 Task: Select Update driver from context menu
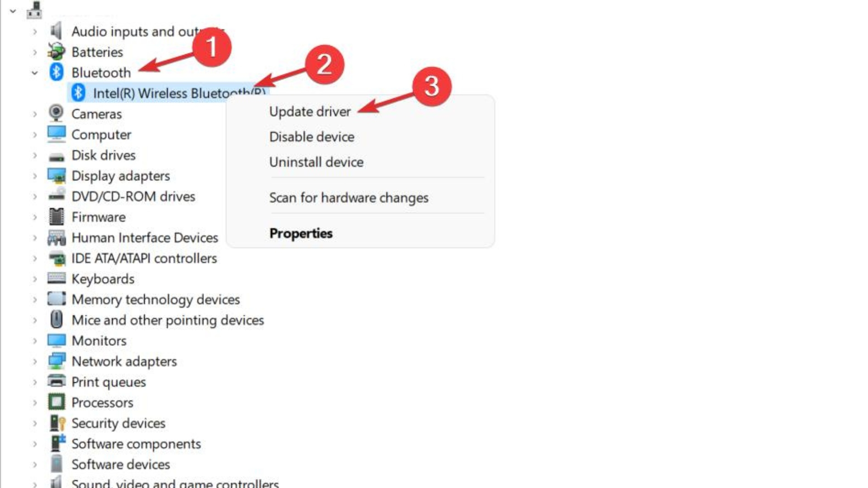tap(310, 112)
